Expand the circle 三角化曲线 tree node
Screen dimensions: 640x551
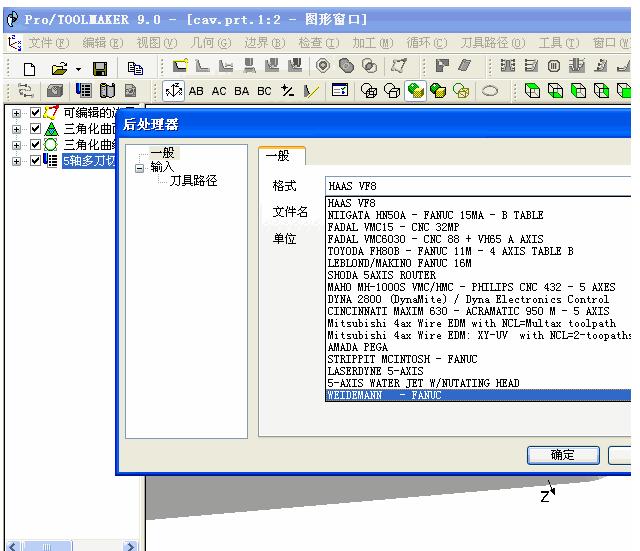coord(16,145)
